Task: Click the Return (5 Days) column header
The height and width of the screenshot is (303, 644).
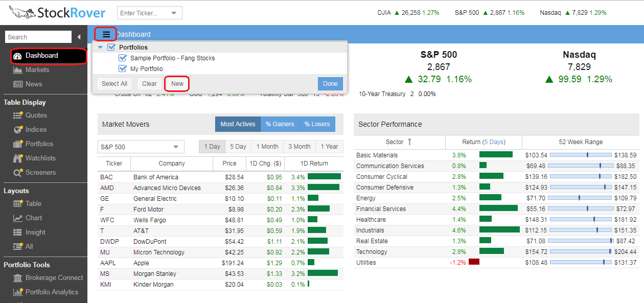Action: [x=484, y=142]
